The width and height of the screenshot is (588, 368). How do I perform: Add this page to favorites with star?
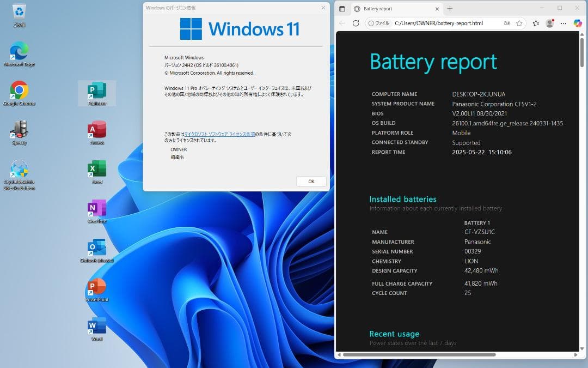[519, 23]
